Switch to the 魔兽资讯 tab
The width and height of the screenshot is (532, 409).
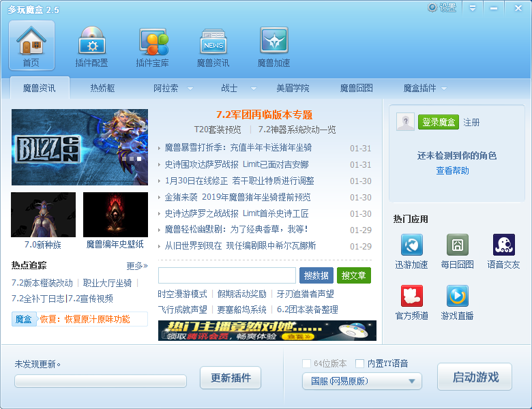(x=40, y=88)
